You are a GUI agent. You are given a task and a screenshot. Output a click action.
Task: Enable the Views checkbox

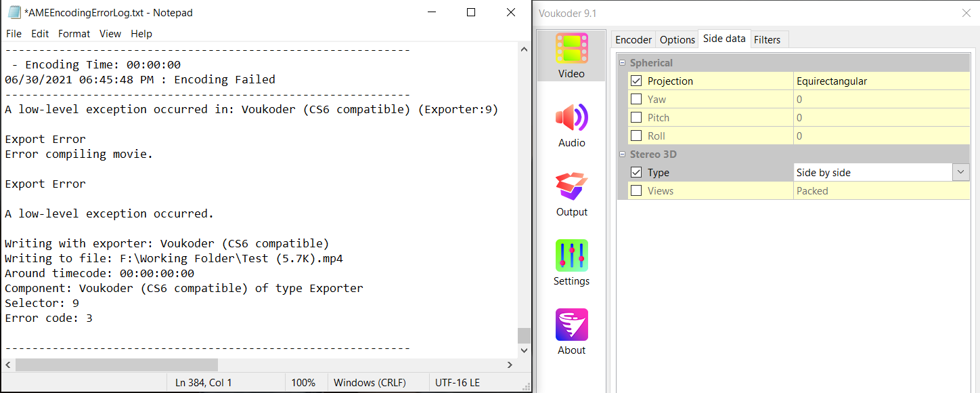(636, 191)
